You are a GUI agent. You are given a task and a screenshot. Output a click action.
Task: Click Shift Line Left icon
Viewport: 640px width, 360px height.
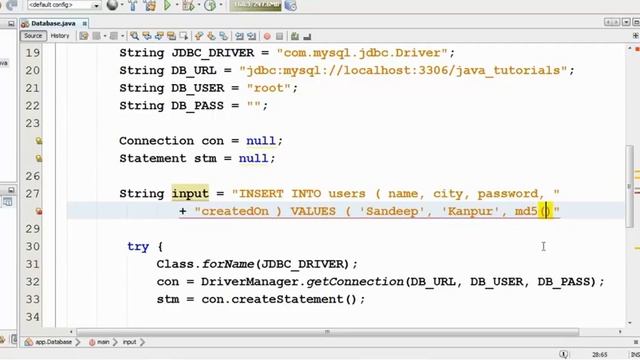click(239, 36)
